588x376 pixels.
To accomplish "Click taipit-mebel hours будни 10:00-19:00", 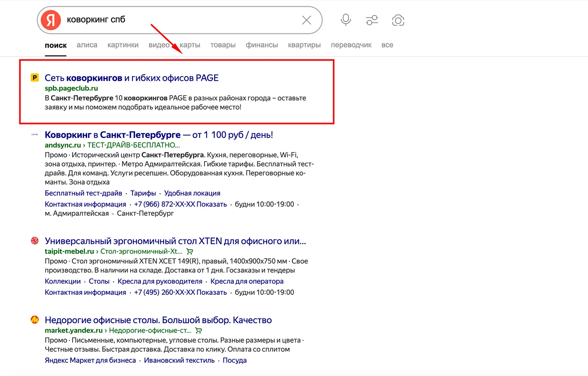I will [x=264, y=292].
